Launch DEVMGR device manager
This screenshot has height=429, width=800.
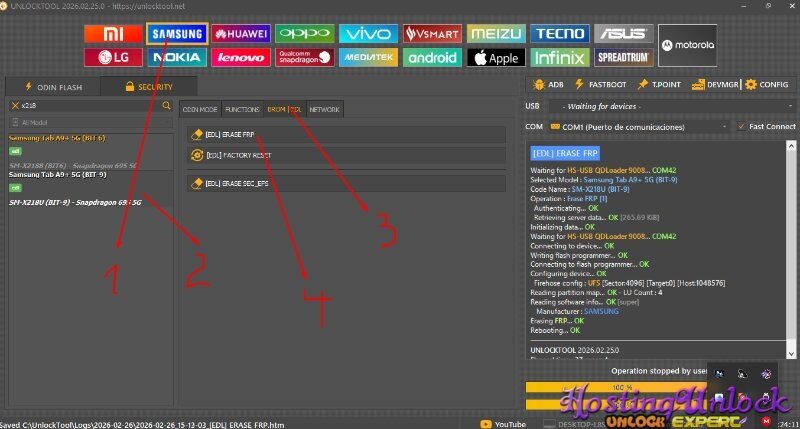715,85
